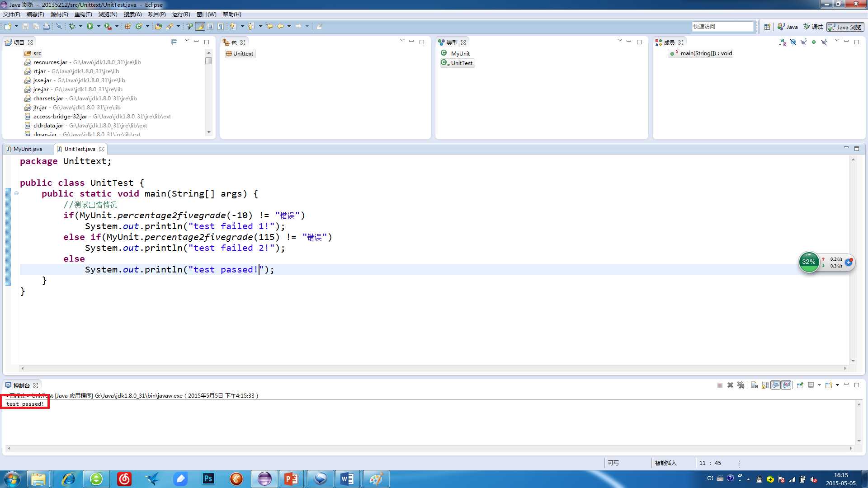
Task: Click the Open Console icon
Action: tap(829, 385)
